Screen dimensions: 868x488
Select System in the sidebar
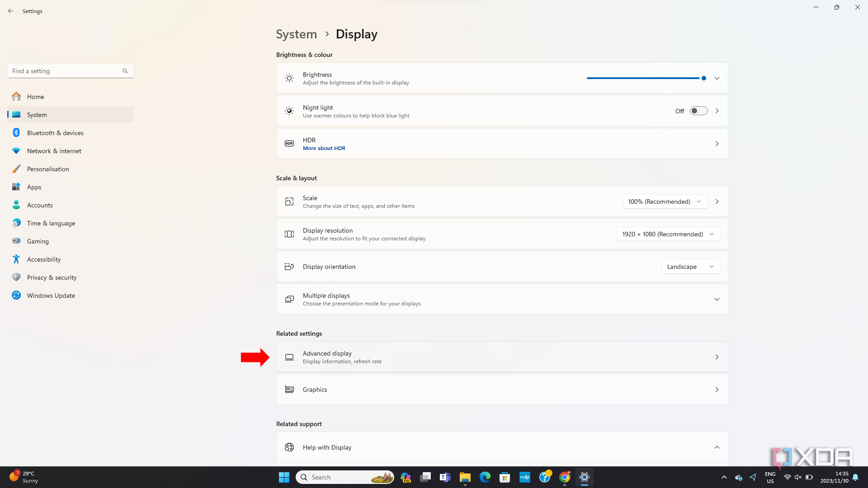[x=71, y=115]
